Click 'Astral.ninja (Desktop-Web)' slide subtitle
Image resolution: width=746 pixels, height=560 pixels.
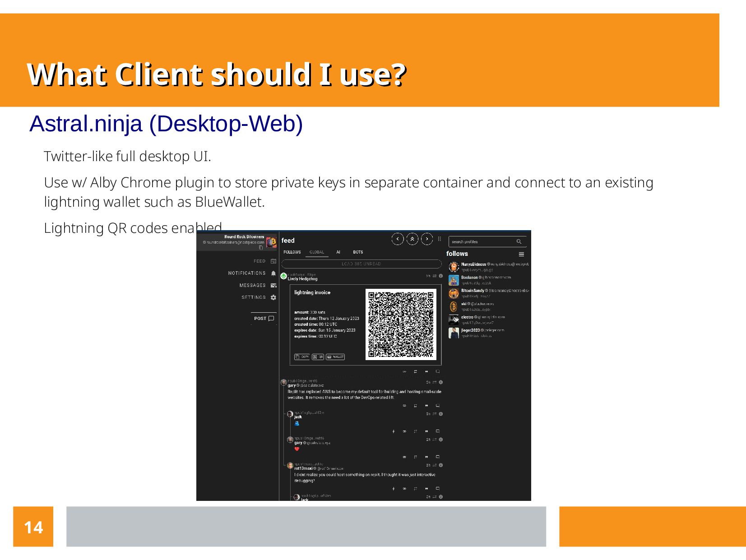click(166, 124)
